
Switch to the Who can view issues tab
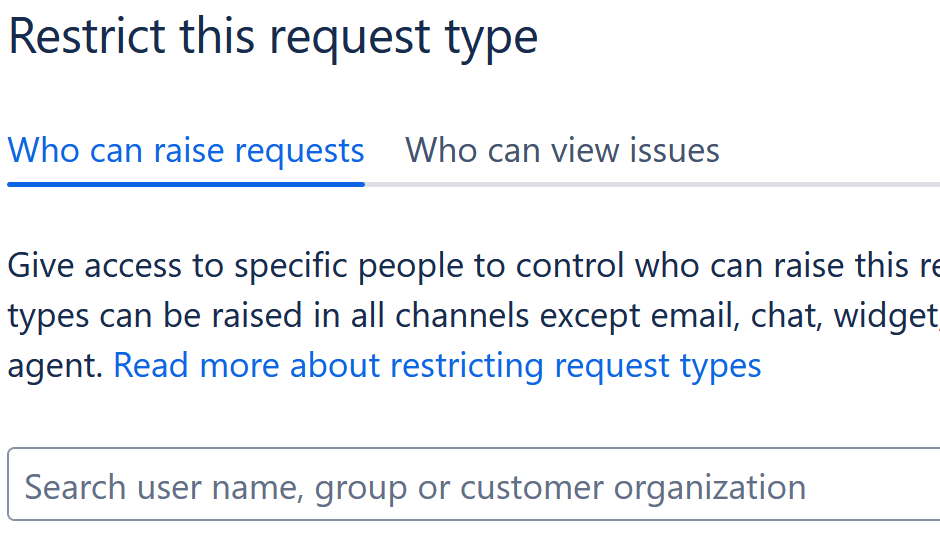pos(562,151)
